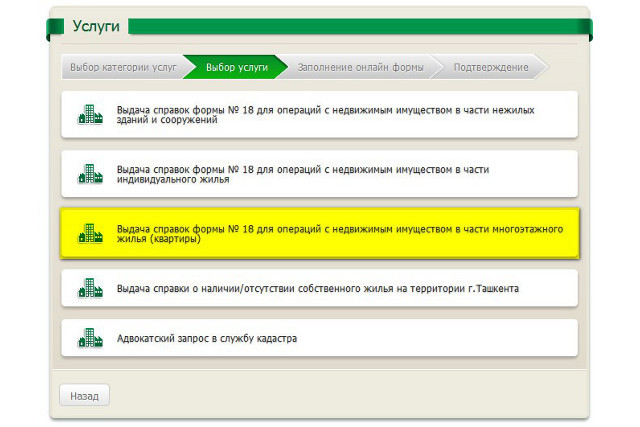The image size is (640, 427).
Task: Go to the Выбор категории услуг step
Action: coord(122,67)
